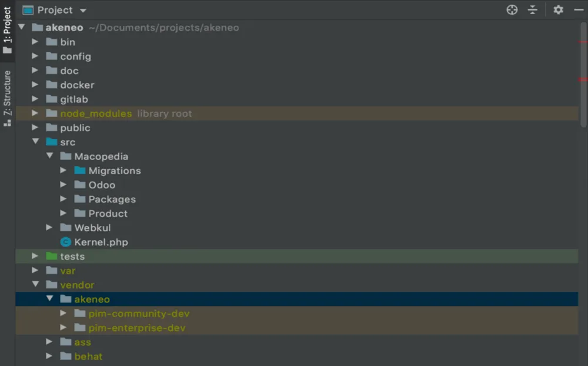
Task: Click the project path ~/Documents/projects/akeneo text
Action: coord(164,28)
